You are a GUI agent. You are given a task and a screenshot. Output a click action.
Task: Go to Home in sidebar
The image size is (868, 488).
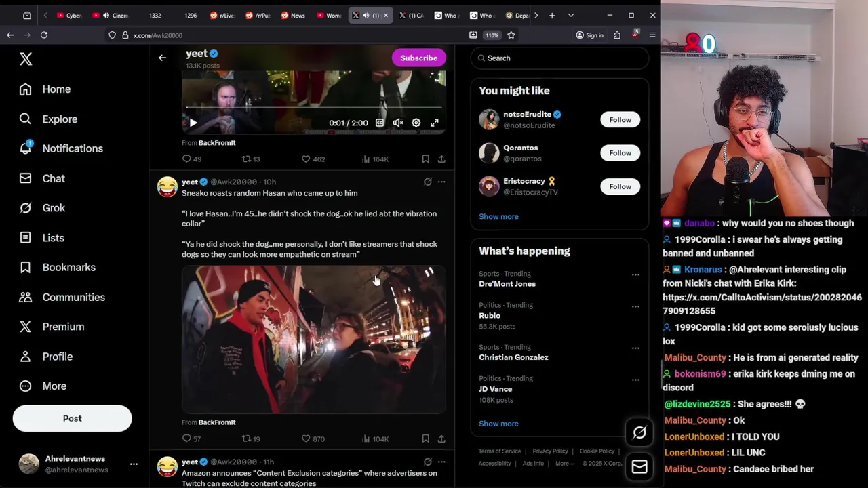tap(45, 89)
